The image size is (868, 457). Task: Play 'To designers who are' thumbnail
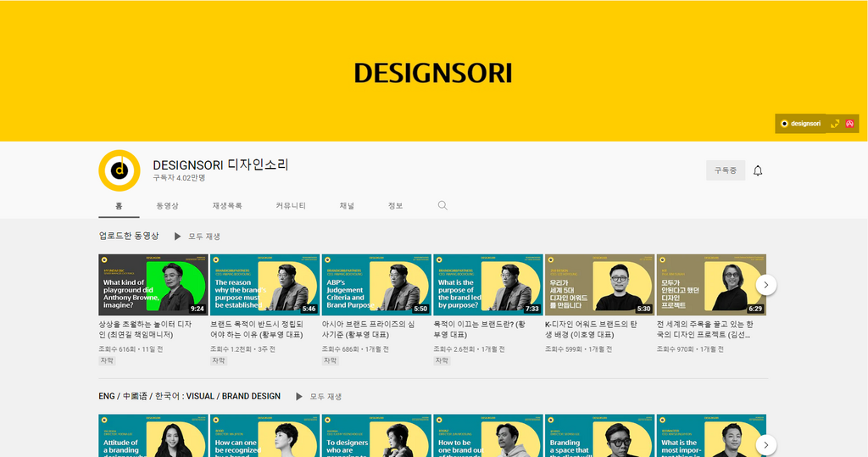point(376,436)
